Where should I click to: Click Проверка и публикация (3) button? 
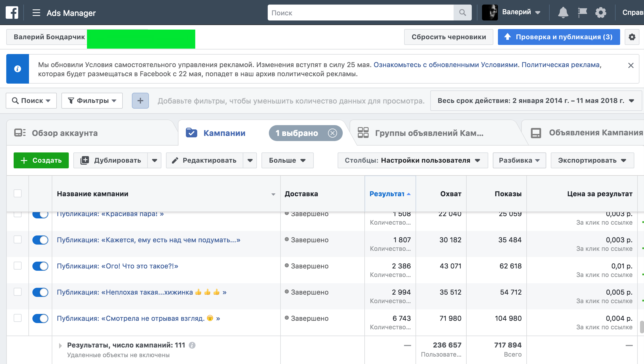(559, 37)
